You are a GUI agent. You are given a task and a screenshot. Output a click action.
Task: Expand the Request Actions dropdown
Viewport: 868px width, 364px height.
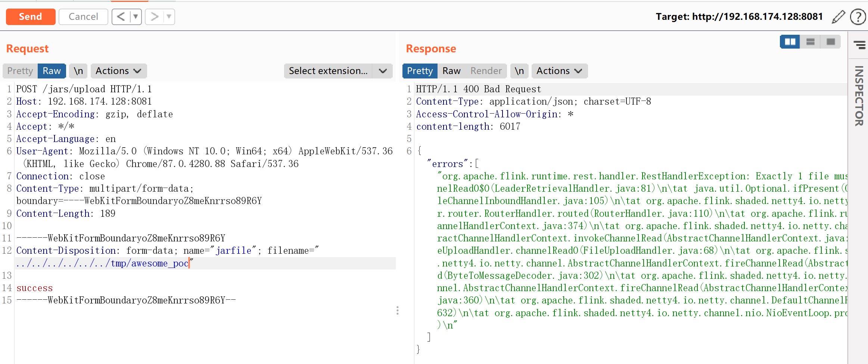(118, 71)
